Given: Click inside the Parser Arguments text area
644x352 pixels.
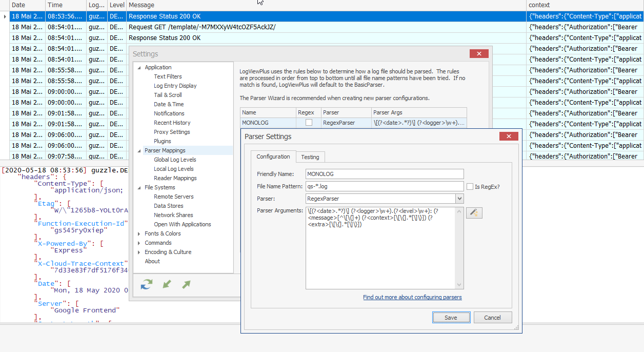Looking at the screenshot, I should click(x=380, y=248).
